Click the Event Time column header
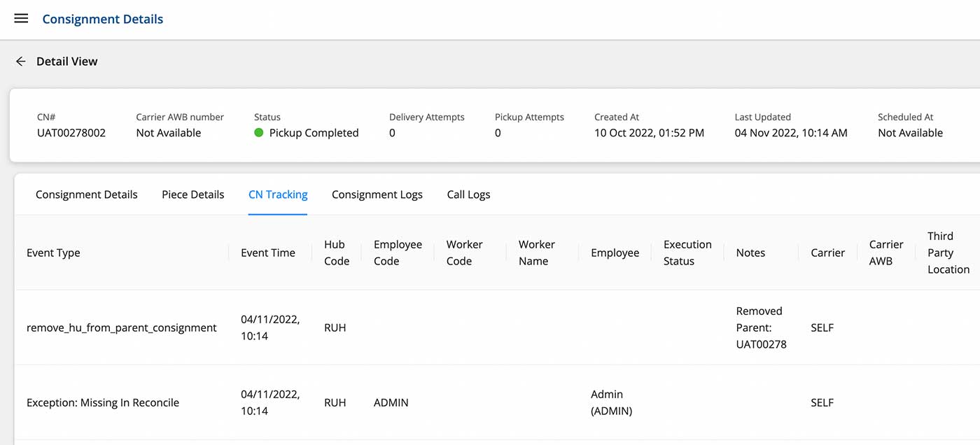Viewport: 980px width, 445px height. (268, 253)
